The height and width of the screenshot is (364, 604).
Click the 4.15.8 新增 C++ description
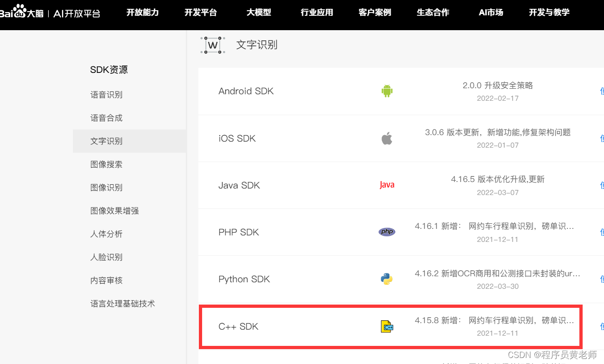click(x=494, y=320)
